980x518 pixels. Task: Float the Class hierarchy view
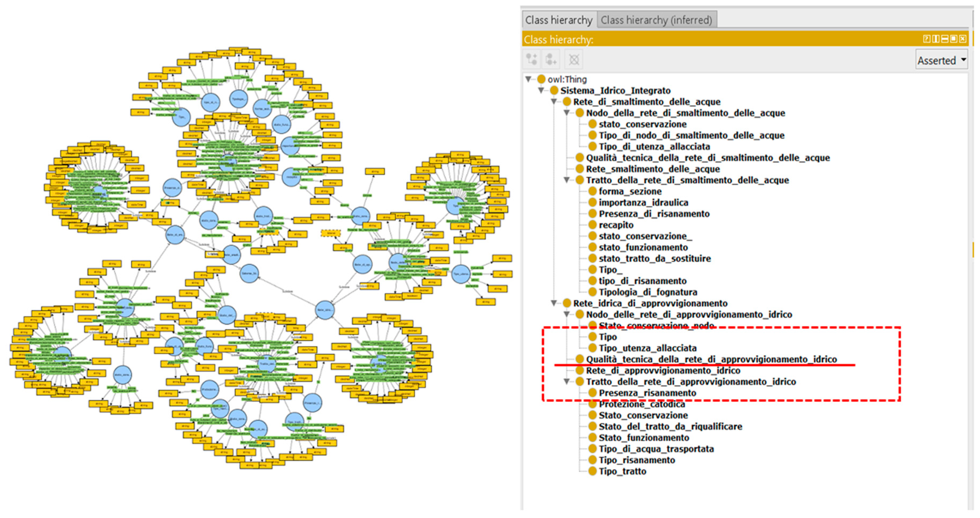click(x=954, y=39)
